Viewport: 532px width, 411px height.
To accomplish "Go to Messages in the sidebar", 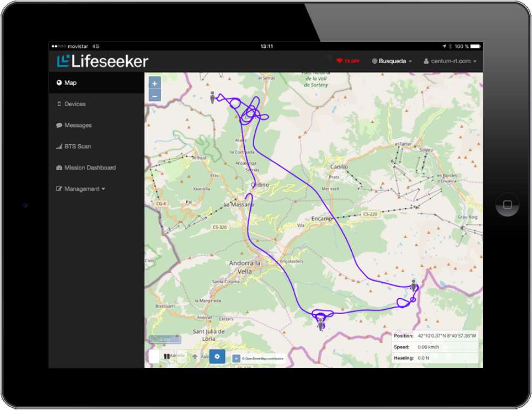I will [78, 125].
